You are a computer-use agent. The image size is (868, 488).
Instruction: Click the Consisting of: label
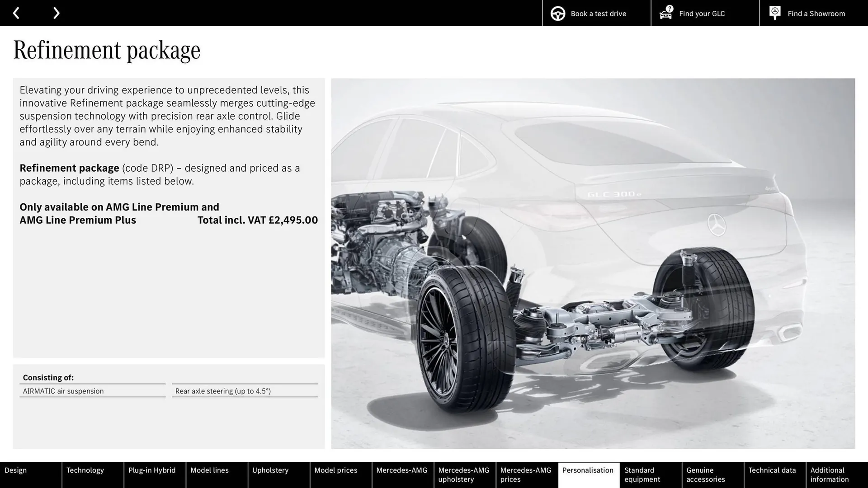point(48,377)
